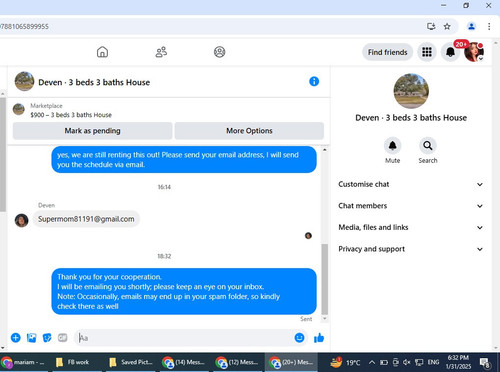Click the Marketplace listing $900 text
The width and height of the screenshot is (500, 372).
click(x=71, y=115)
